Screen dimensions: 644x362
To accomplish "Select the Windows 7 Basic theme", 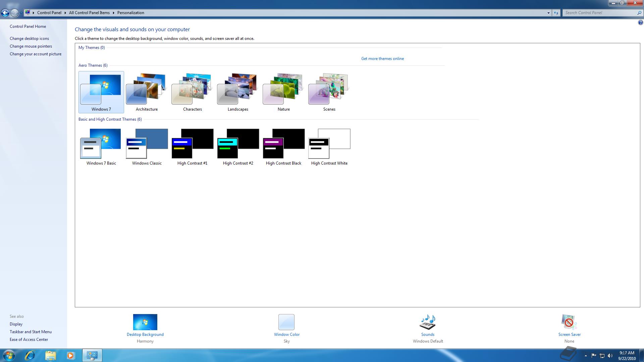I will [101, 146].
